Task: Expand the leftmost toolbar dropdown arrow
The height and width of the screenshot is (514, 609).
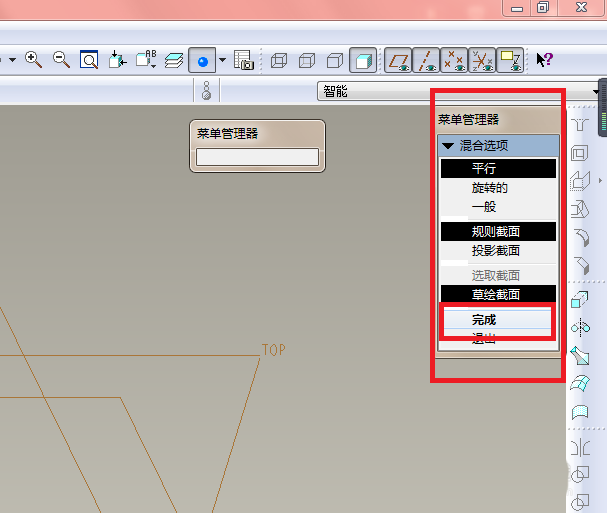Action: tap(12, 60)
